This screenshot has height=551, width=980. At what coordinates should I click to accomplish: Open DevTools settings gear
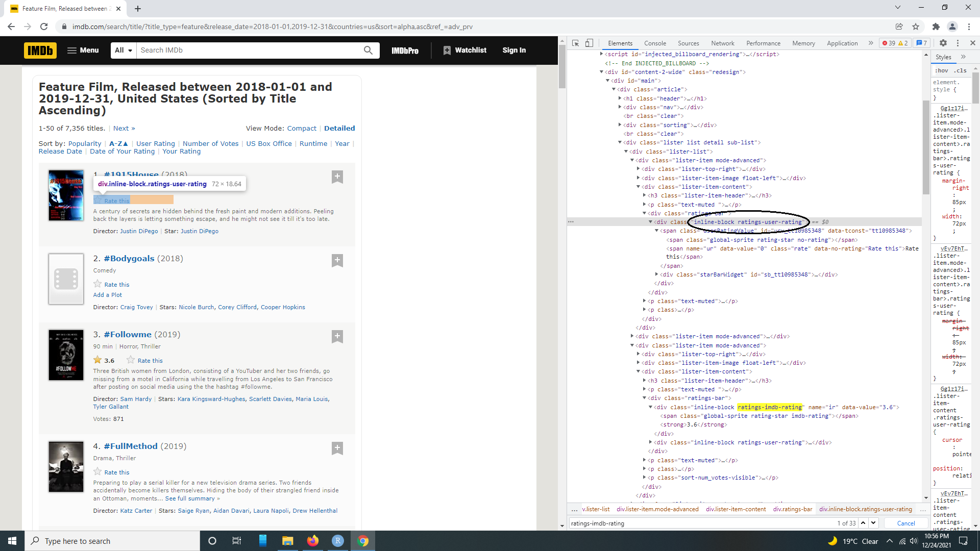[x=943, y=43]
